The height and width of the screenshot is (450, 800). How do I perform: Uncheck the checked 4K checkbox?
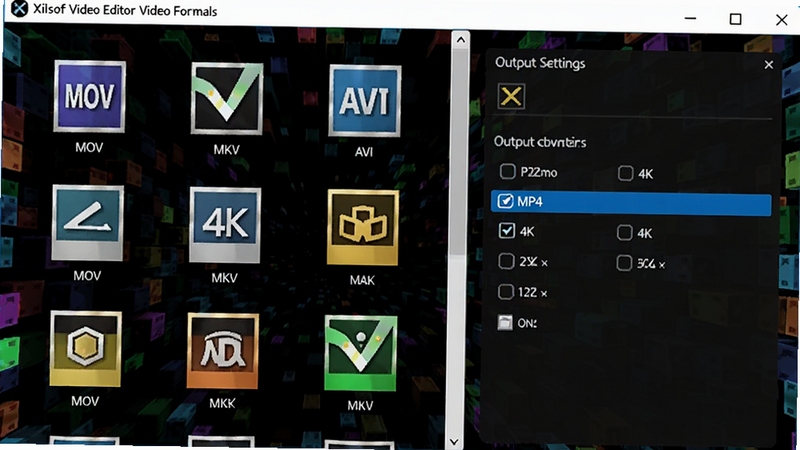(507, 231)
